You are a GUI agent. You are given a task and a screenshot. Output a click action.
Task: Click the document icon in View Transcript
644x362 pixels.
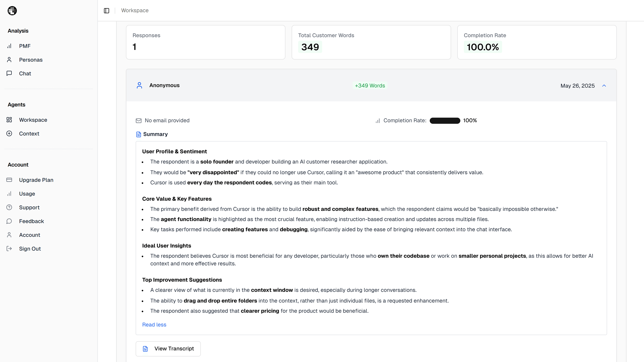coord(145,349)
